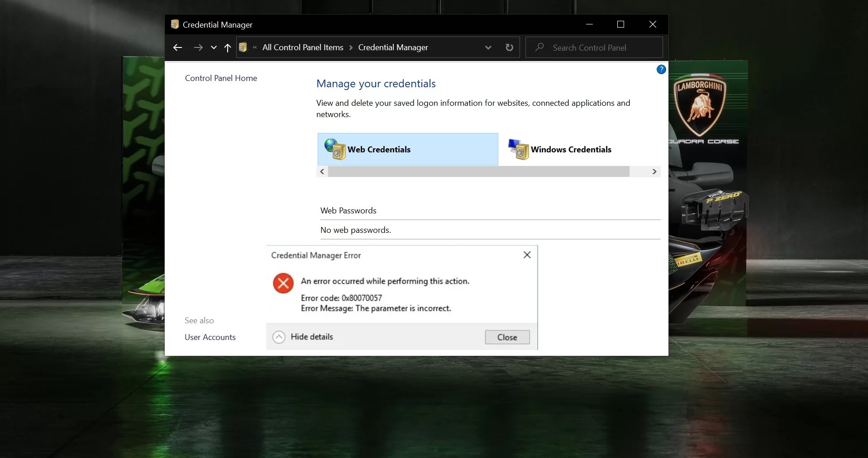Click the forward navigation arrow

pyautogui.click(x=198, y=47)
